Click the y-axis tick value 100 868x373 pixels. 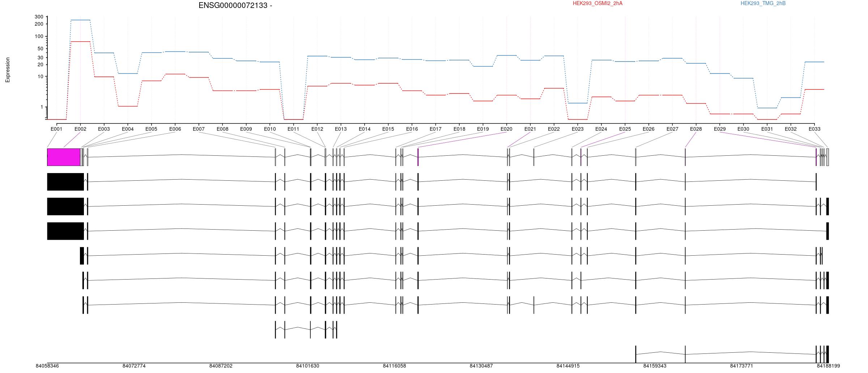pos(39,37)
